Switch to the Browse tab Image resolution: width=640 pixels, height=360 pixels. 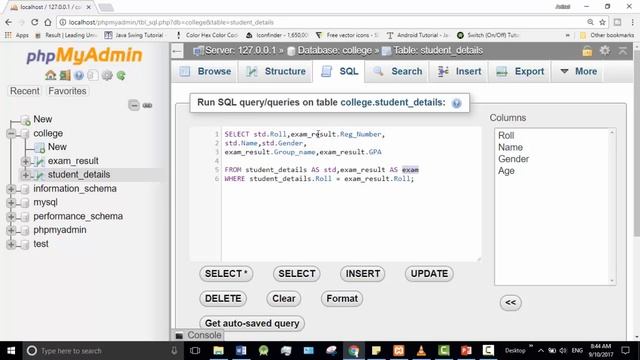point(206,71)
